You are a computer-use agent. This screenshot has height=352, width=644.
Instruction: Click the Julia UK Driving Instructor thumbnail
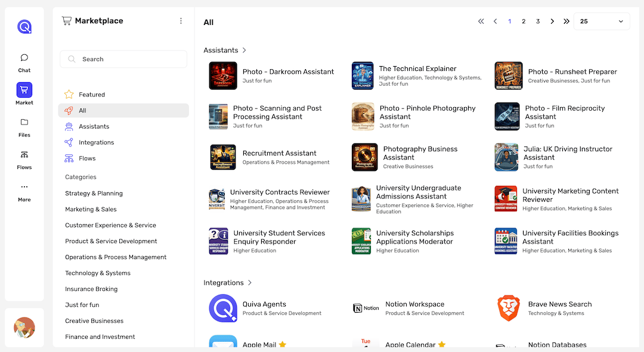[x=506, y=157]
